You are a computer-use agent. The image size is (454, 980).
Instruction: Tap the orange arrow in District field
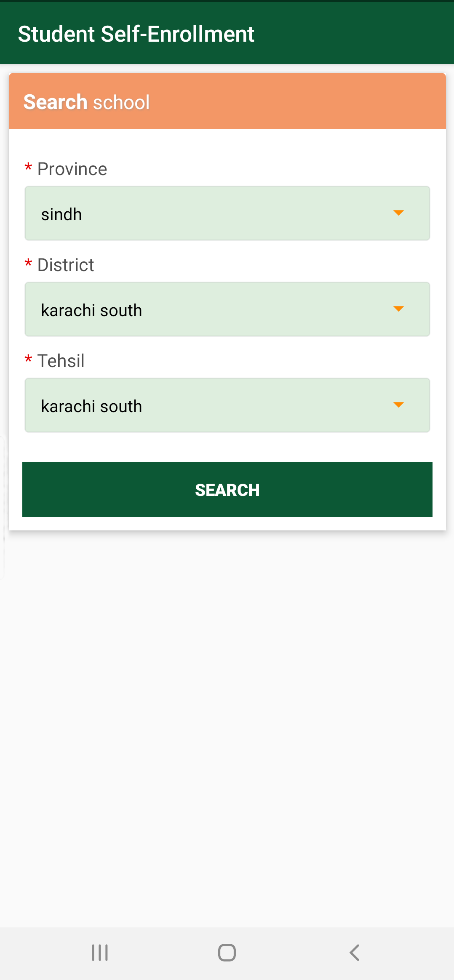pyautogui.click(x=398, y=309)
